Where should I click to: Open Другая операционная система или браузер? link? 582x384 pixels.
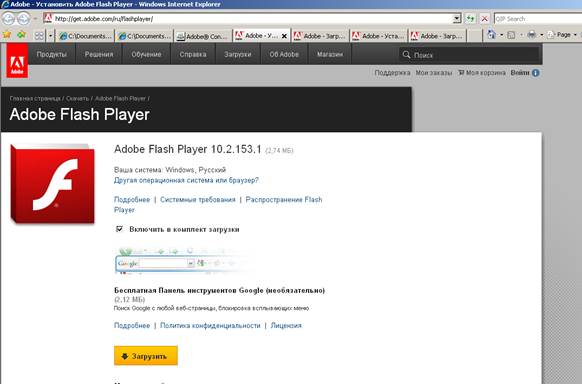tap(186, 180)
